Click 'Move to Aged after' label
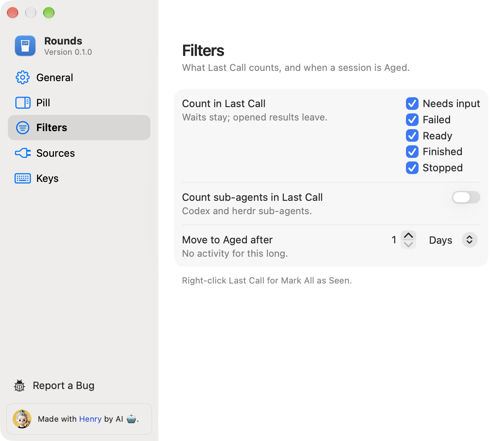 pyautogui.click(x=227, y=240)
